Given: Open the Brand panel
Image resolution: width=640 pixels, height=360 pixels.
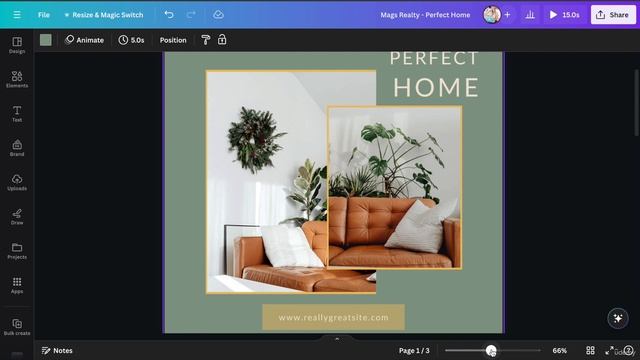Looking at the screenshot, I should click(x=17, y=148).
